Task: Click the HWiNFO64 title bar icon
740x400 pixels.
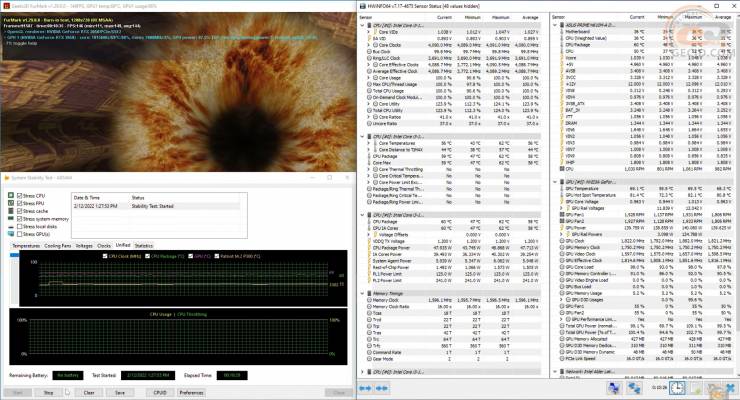Action: point(362,6)
